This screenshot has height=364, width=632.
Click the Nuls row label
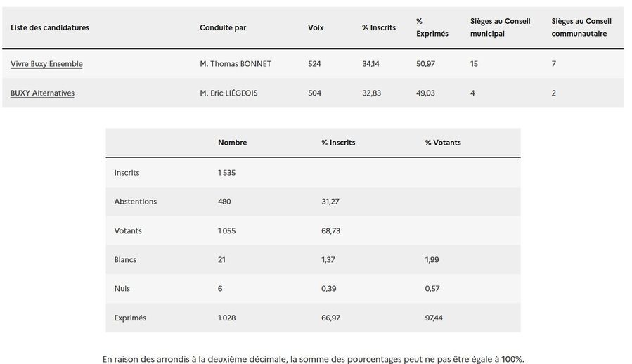(x=122, y=289)
